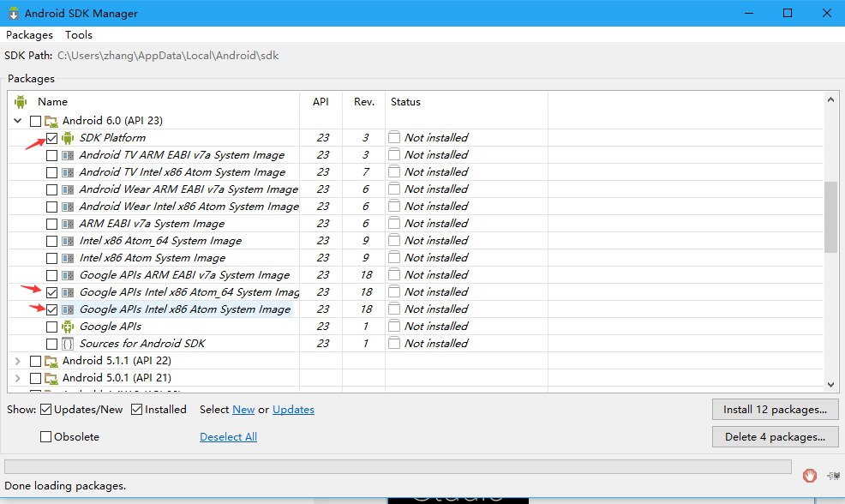Check the Google APIs add-on checkbox

[51, 327]
